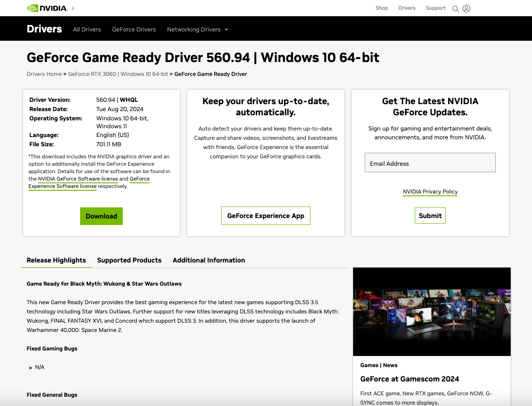
Task: Open GeForce RTX 3060 Windows 10 breadcrumb
Action: [118, 74]
